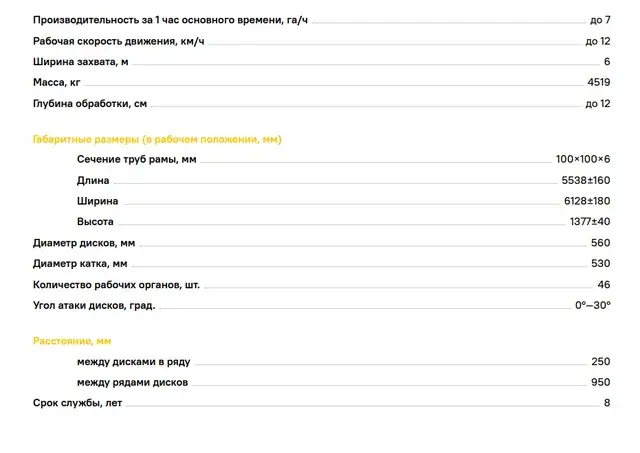Image resolution: width=640 pixels, height=453 pixels.
Task: Click the 'между дисками в ряду' label
Action: click(x=133, y=362)
